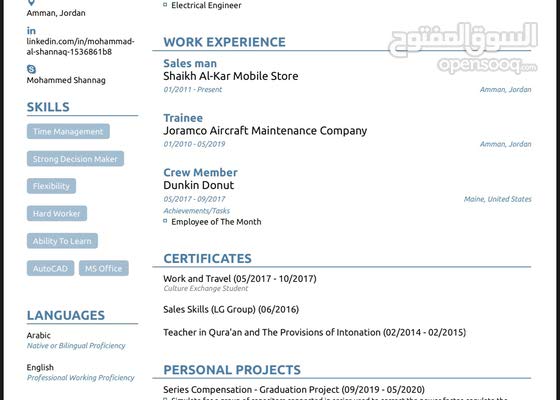Select the Ability To Learn skill tag
Image resolution: width=560 pixels, height=400 pixels.
pyautogui.click(x=62, y=241)
